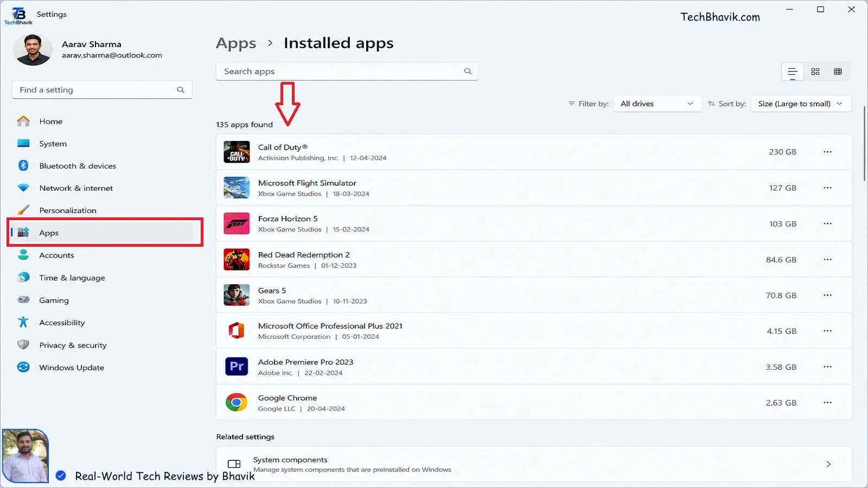Select the Rockstar Games publisher text
Viewport: 868px width, 488px height.
coord(284,265)
